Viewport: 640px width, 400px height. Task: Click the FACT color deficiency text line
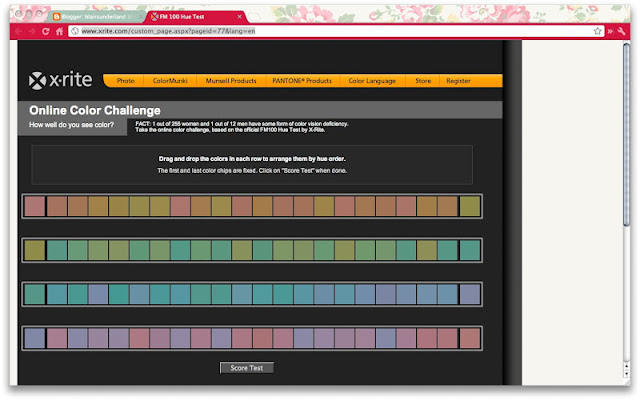point(242,124)
